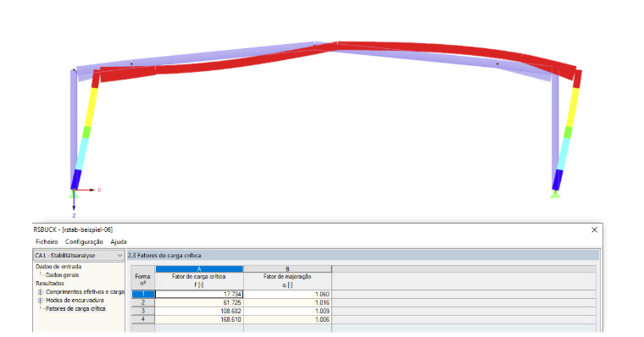Click the 2.3 Fatores de carga crítica title
This screenshot has height=337, width=644.
coord(164,256)
